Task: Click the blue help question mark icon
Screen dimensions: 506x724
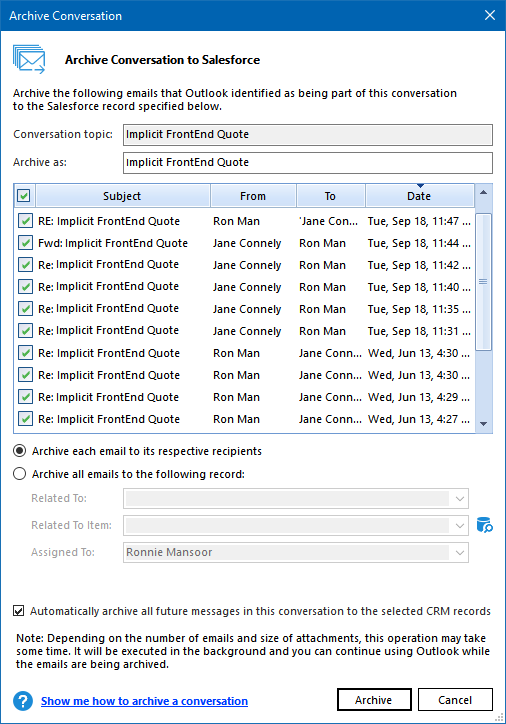Action: click(x=23, y=700)
